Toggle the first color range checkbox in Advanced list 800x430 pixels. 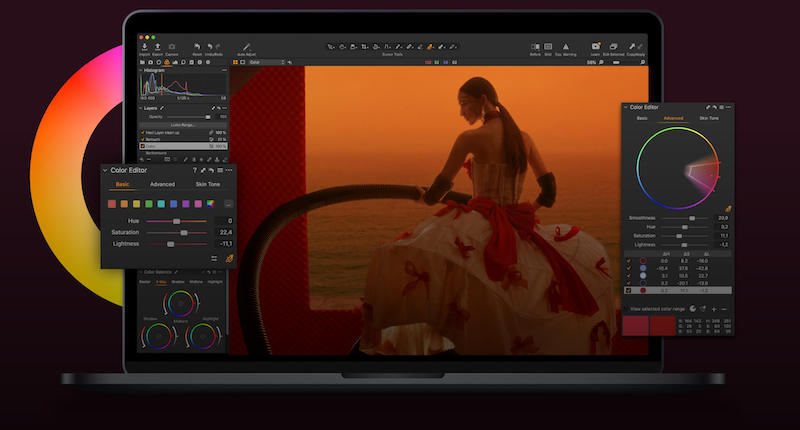point(628,261)
